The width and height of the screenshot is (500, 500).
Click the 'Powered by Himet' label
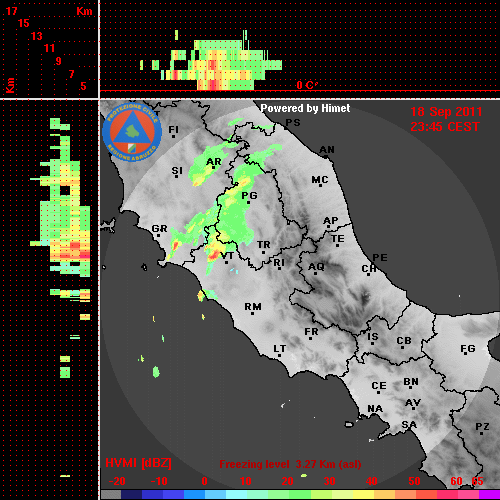click(305, 108)
